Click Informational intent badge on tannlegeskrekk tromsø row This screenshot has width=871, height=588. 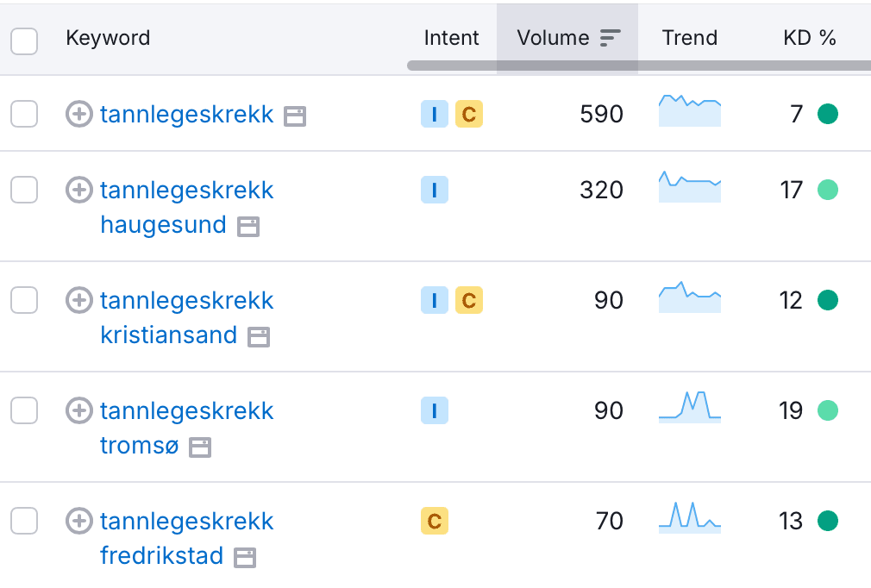(435, 410)
